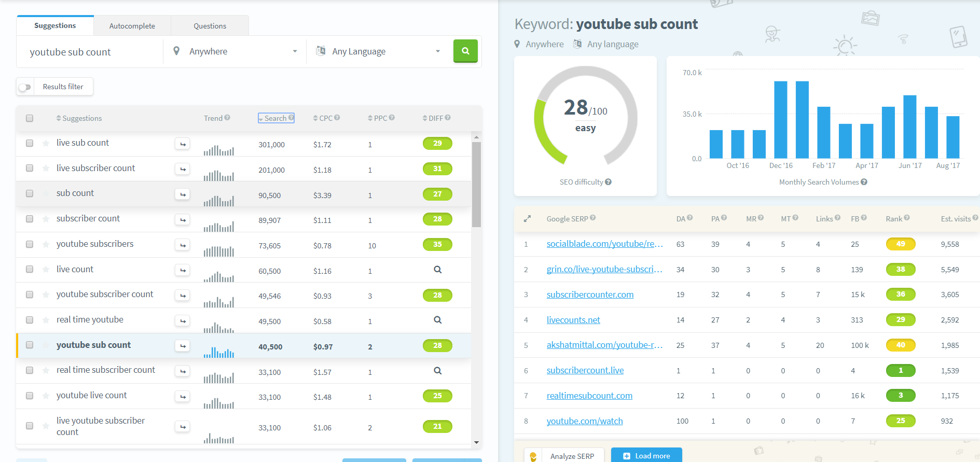Check the 'youtube subscribers' checkbox

[30, 244]
